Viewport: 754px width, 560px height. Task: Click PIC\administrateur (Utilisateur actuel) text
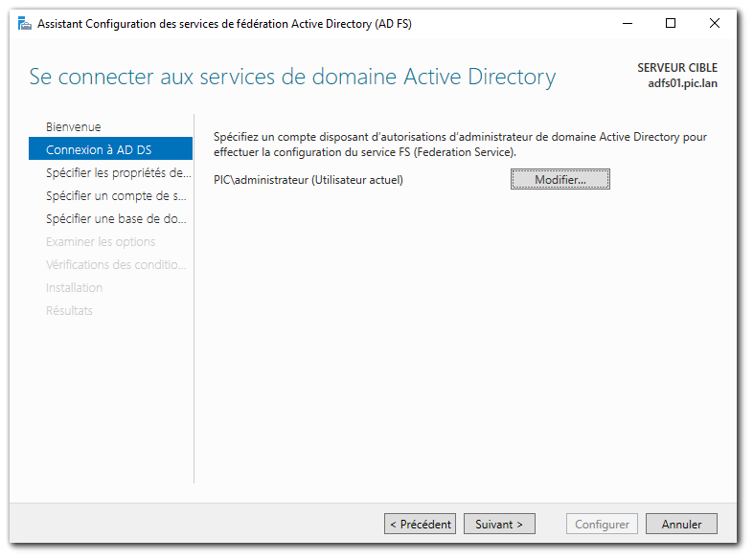click(x=308, y=180)
